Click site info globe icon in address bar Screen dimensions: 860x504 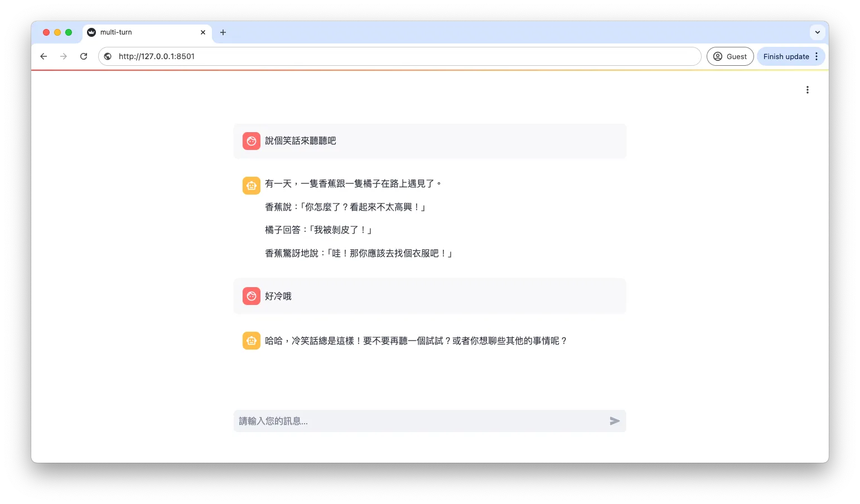coord(108,56)
